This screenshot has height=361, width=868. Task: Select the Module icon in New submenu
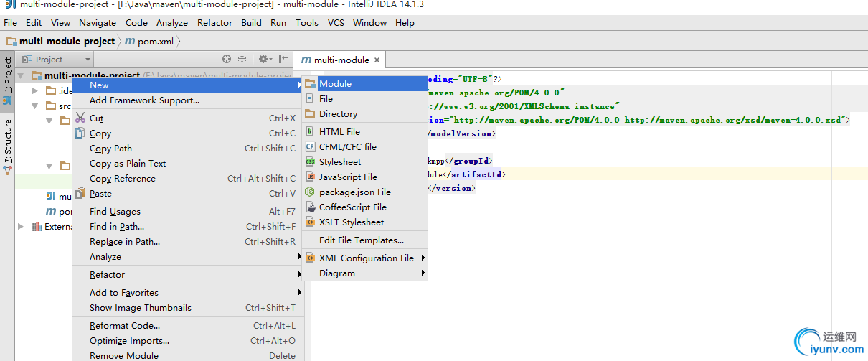coord(310,83)
